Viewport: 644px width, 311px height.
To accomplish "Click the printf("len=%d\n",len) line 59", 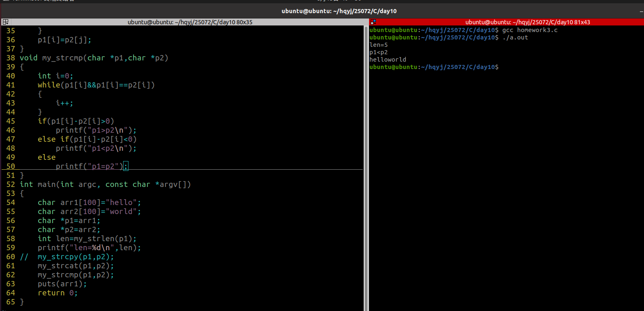I will coord(89,248).
